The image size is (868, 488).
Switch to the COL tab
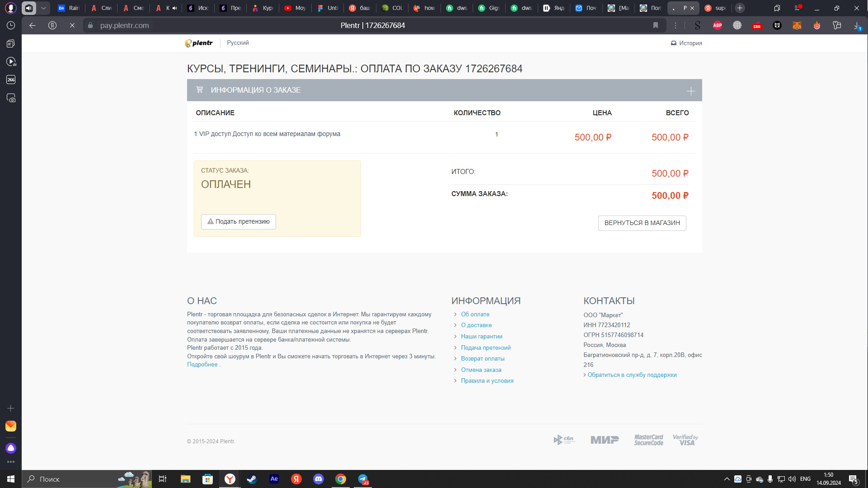392,8
